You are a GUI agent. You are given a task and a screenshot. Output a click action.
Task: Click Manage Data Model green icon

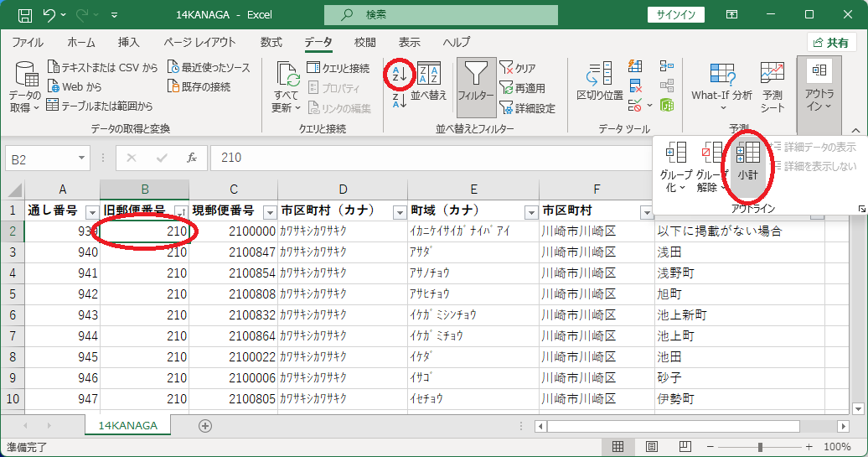[x=667, y=105]
